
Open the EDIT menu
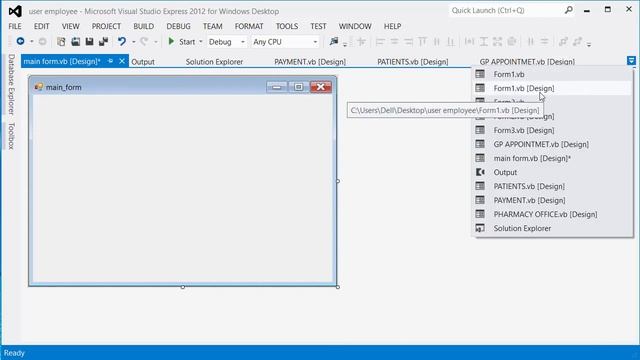(x=42, y=26)
